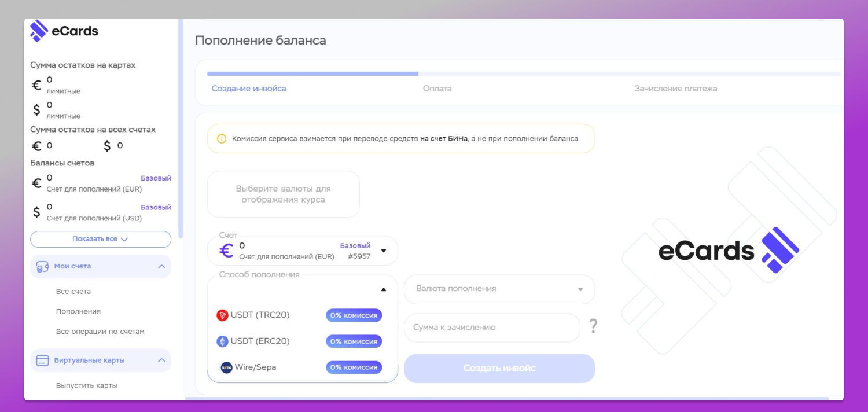Click account number #5957
The width and height of the screenshot is (868, 412).
(x=359, y=256)
